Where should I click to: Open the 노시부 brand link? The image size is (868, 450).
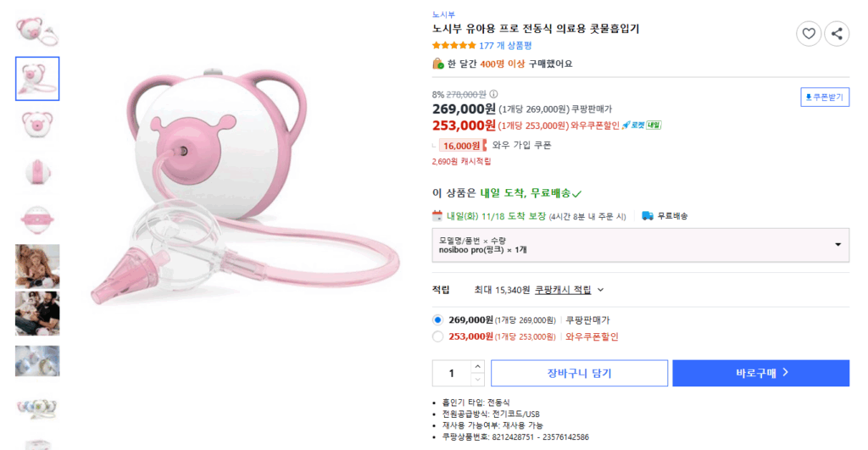point(443,14)
